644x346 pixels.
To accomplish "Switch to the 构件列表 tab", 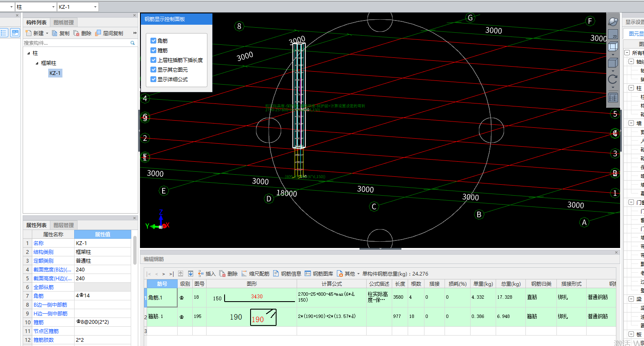I will click(36, 23).
